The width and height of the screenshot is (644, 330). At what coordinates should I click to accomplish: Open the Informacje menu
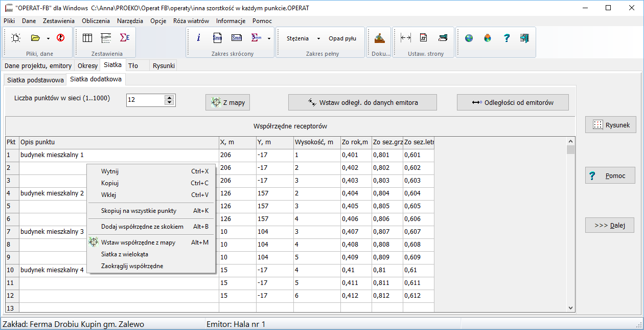click(231, 21)
